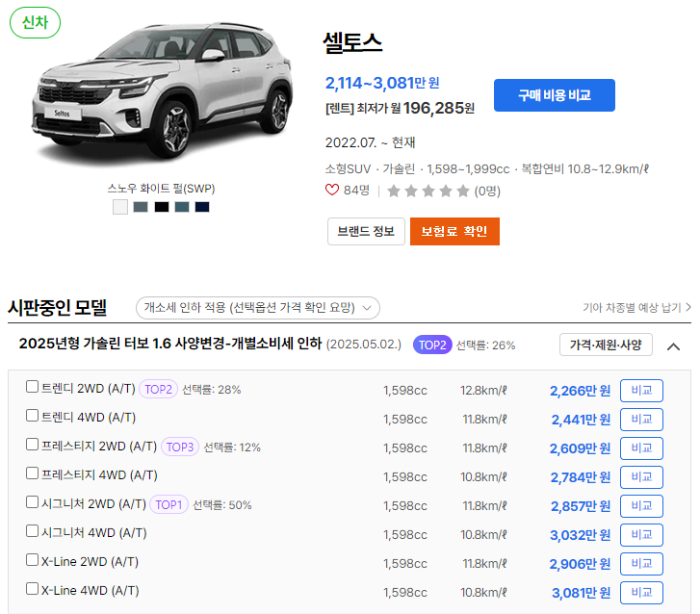Click the 선택률: 50% text

(x=221, y=505)
